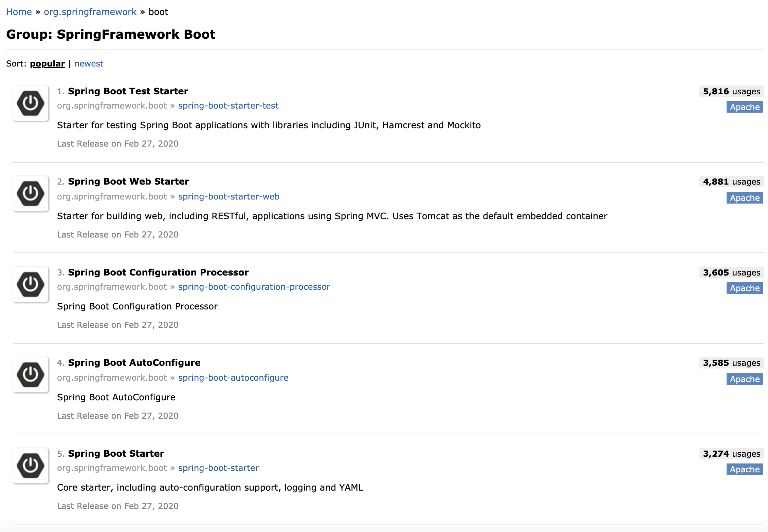The height and width of the screenshot is (532, 768).
Task: Click the Configuration Processor power logo icon
Action: (x=31, y=284)
